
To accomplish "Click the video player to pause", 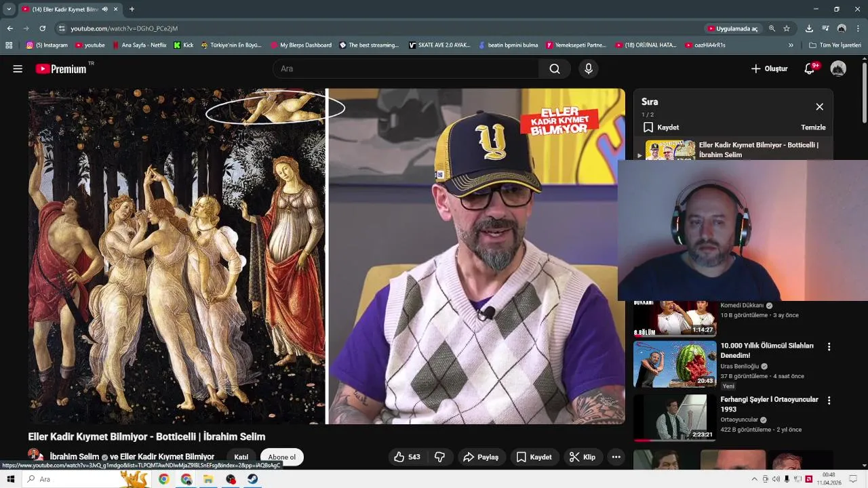I will [x=326, y=256].
